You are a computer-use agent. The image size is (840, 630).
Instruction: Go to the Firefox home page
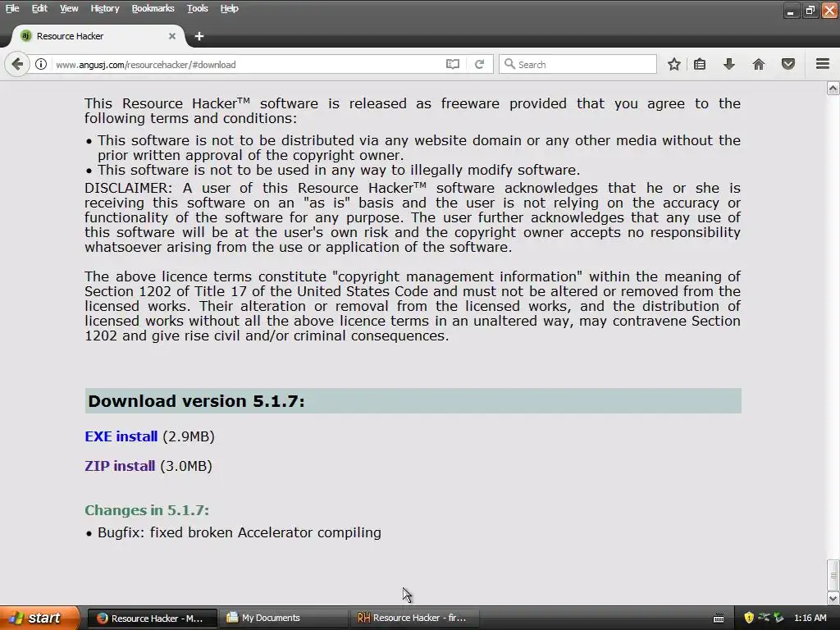coord(759,64)
